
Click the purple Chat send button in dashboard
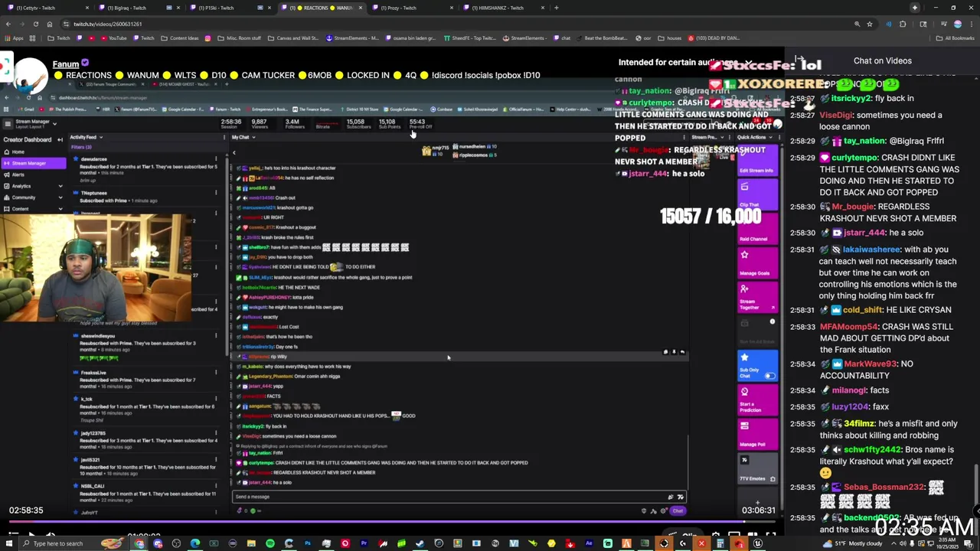coord(678,510)
